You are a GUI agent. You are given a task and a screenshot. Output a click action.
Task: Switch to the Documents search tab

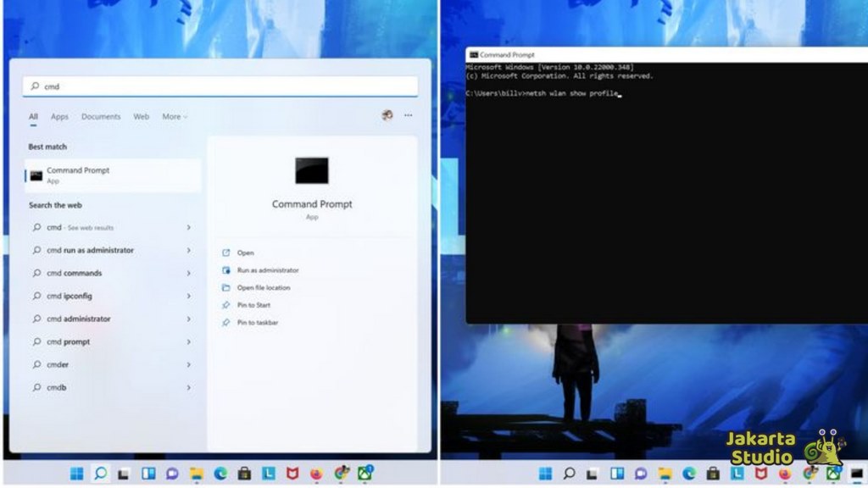click(x=101, y=117)
